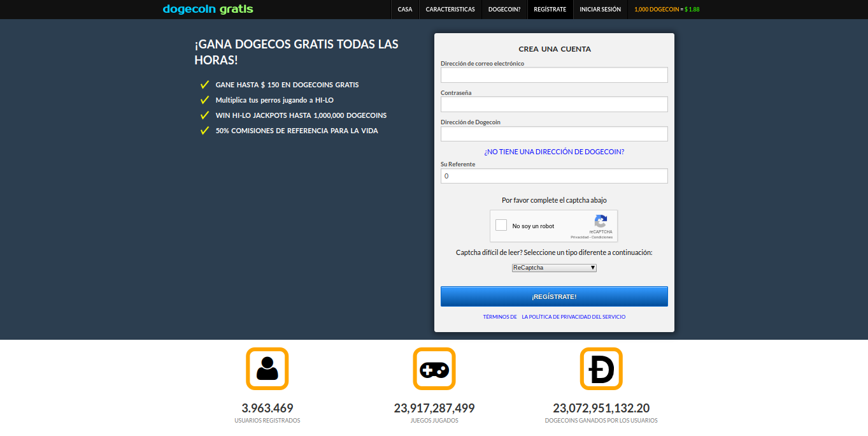Click checkmark beside Multiplica tus perros
This screenshot has width=868, height=436.
[x=204, y=100]
